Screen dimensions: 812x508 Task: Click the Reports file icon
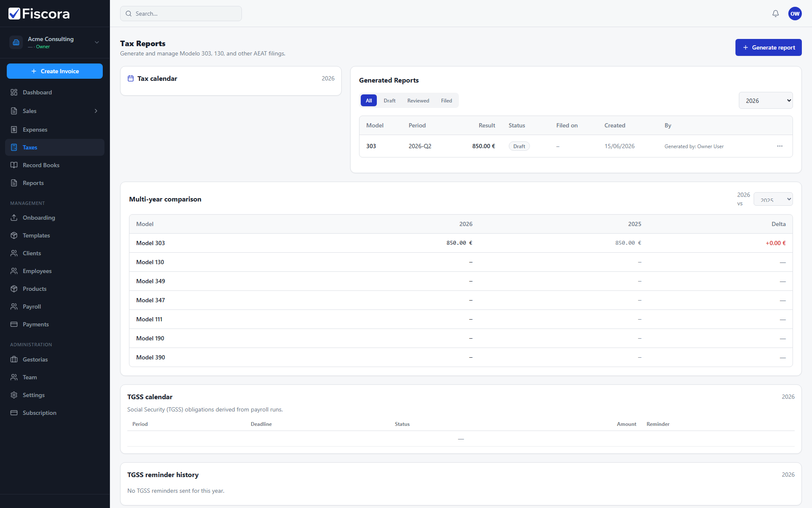point(14,183)
